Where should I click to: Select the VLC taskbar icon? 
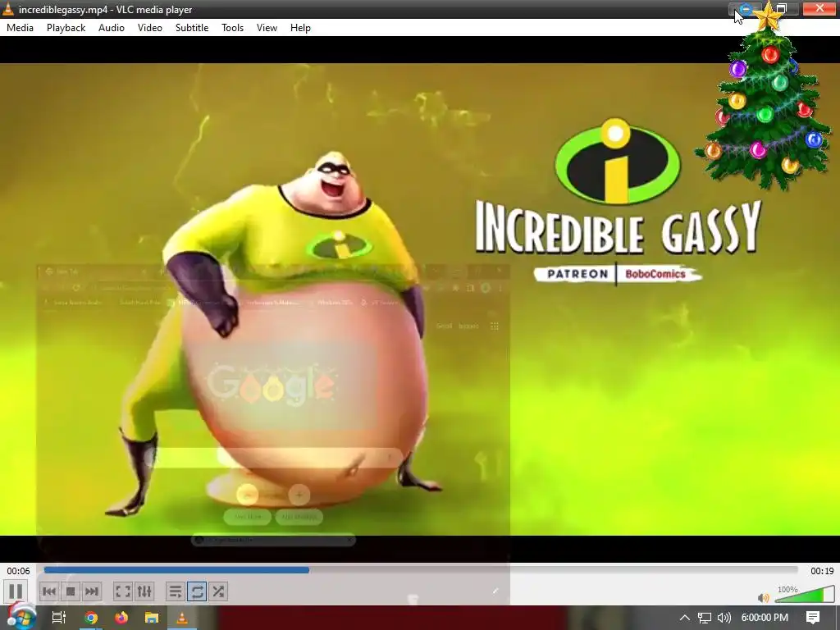(x=182, y=618)
